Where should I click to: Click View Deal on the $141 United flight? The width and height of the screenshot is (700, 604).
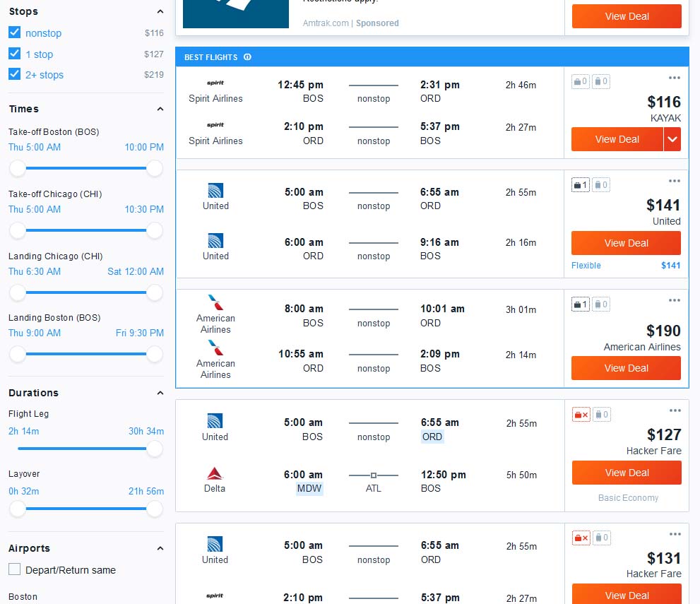(x=626, y=243)
